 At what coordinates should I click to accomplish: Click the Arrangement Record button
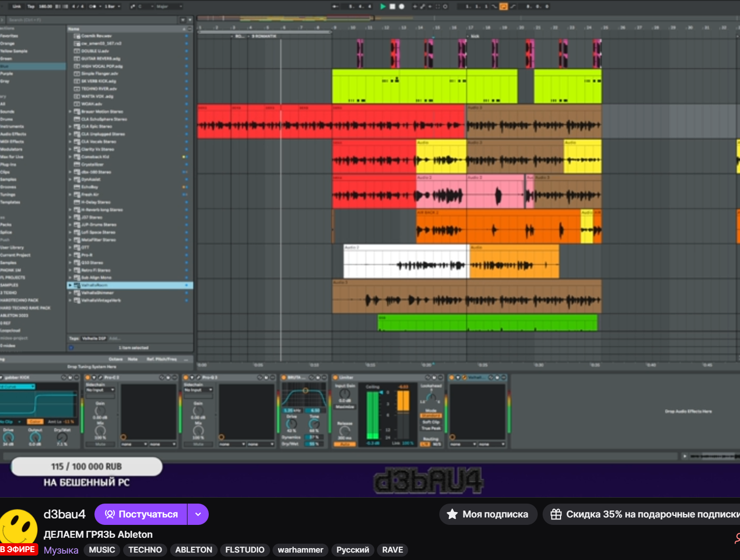(402, 6)
